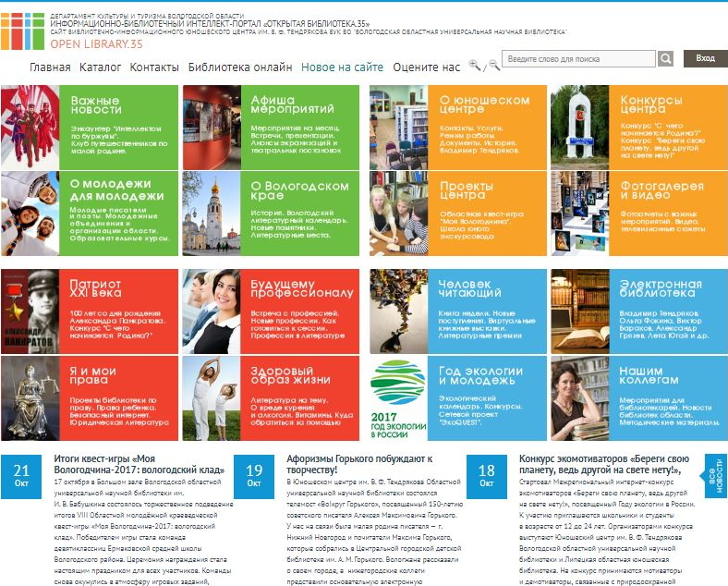Click the 2017 Год экологии logo
This screenshot has width=728, height=586.
pyautogui.click(x=399, y=398)
